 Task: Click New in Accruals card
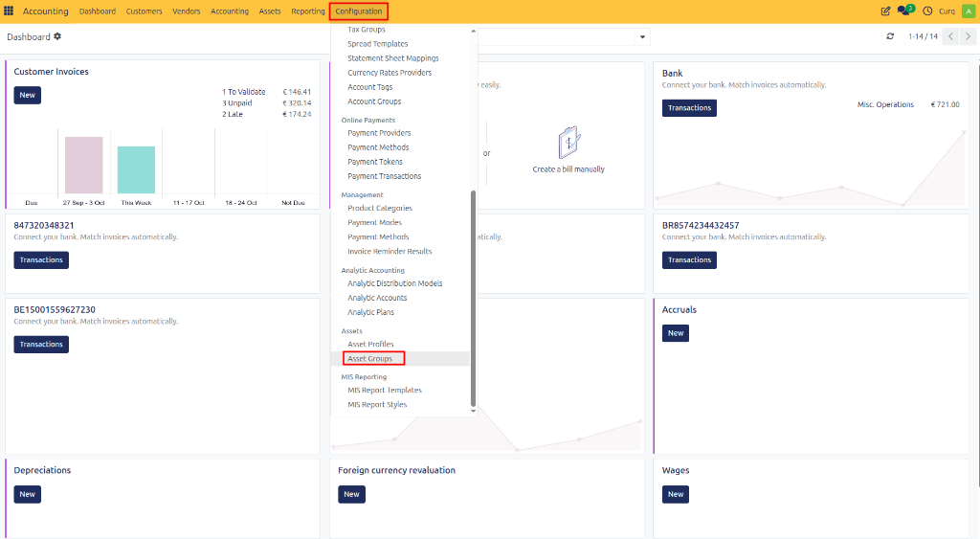pos(676,333)
